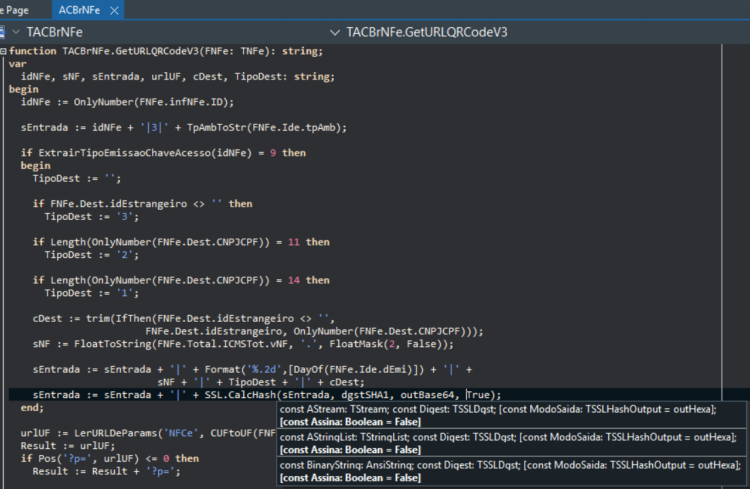The image size is (750, 489).
Task: Click the 'end;' line closing the if block
Action: (32, 408)
